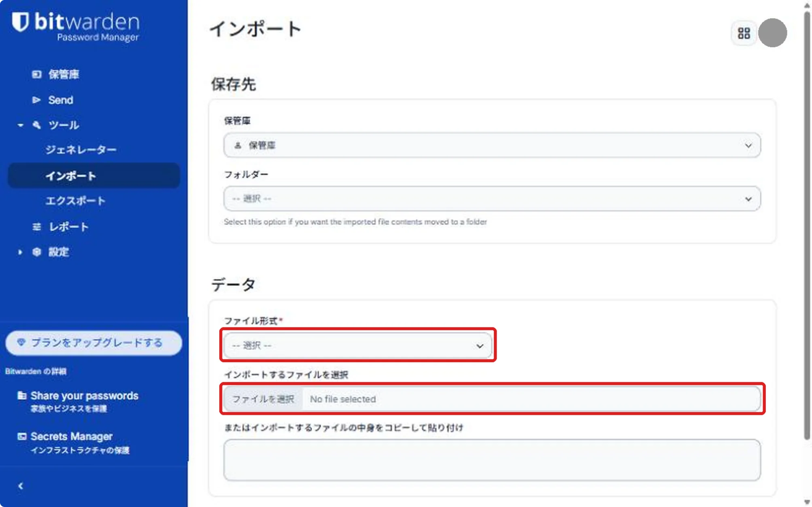Click the 'No file selected' text
Screen dimensions: 812x507
[x=343, y=399]
